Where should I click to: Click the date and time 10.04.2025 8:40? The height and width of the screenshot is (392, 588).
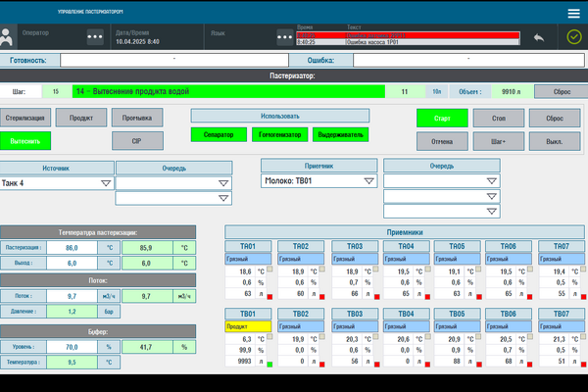pos(137,41)
